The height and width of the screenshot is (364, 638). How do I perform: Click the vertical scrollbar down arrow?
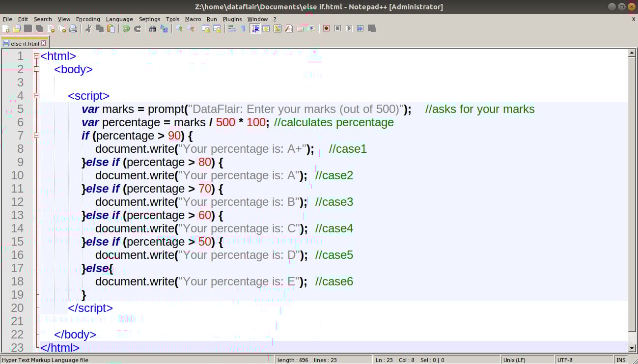(x=633, y=348)
